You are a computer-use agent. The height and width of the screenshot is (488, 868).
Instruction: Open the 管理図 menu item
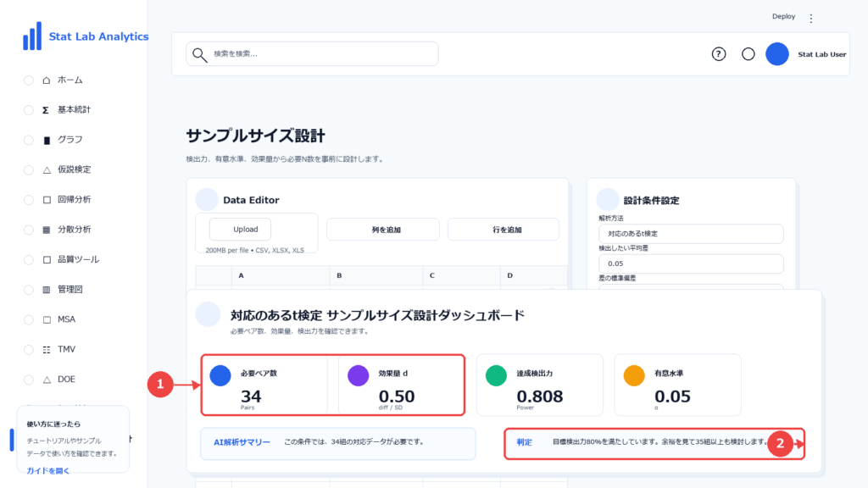(70, 290)
